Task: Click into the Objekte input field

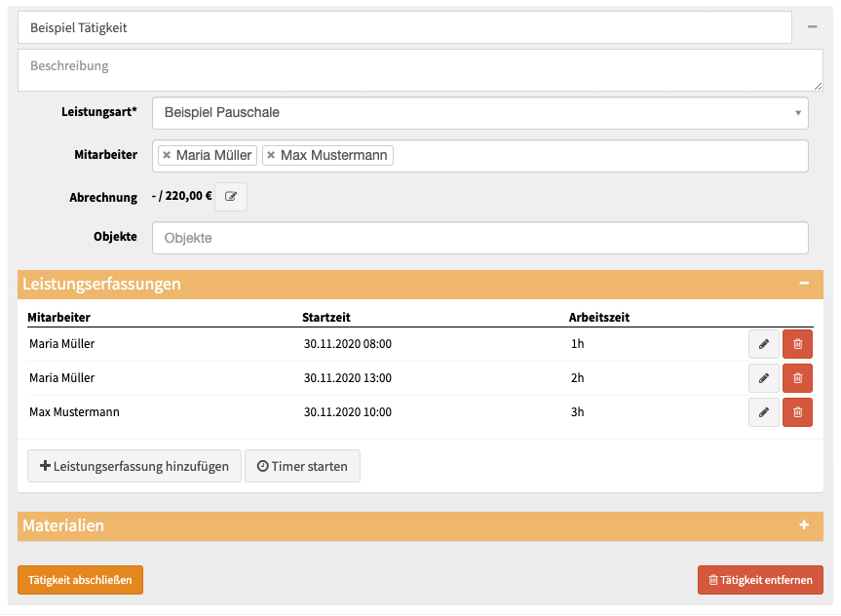Action: click(479, 238)
